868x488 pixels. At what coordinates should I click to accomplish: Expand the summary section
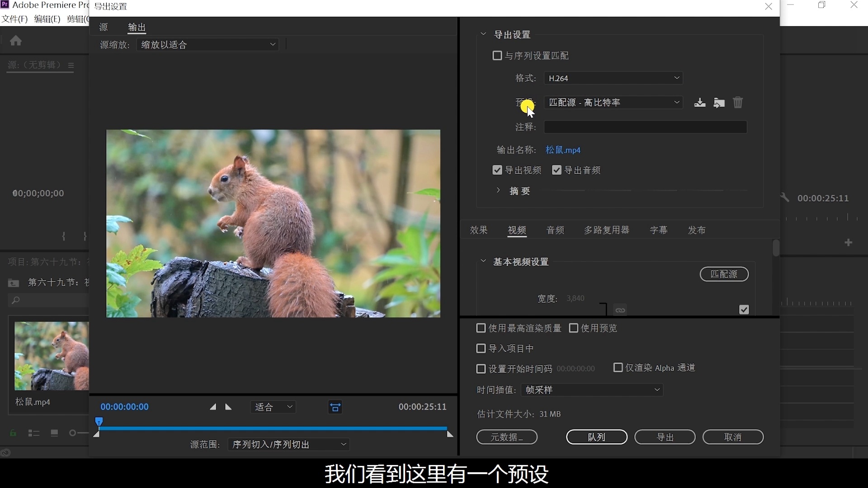click(498, 190)
